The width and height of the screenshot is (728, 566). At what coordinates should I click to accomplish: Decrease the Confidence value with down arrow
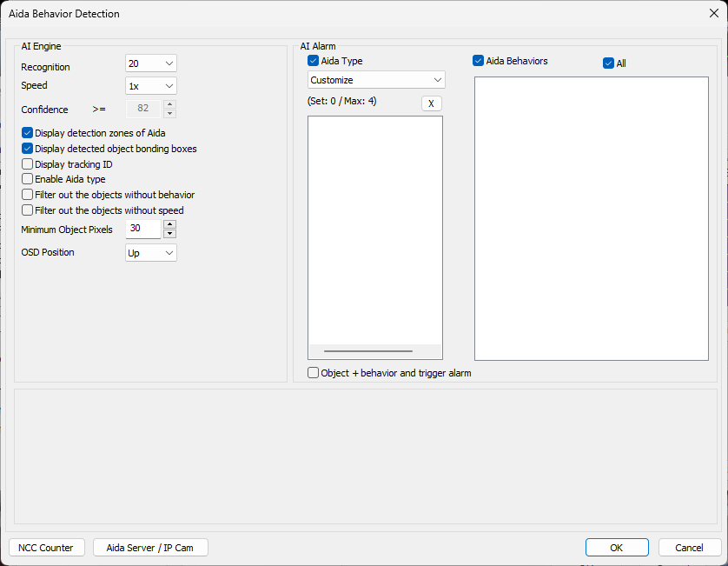pos(170,113)
